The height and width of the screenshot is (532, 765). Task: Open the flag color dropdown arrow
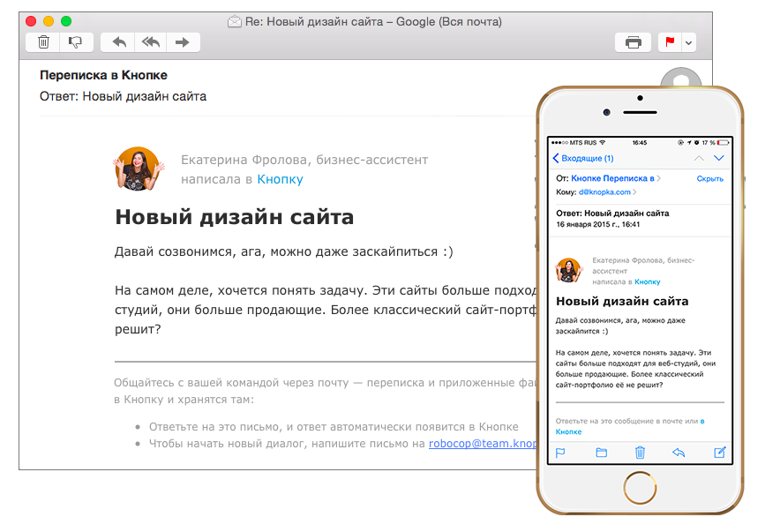[x=688, y=42]
